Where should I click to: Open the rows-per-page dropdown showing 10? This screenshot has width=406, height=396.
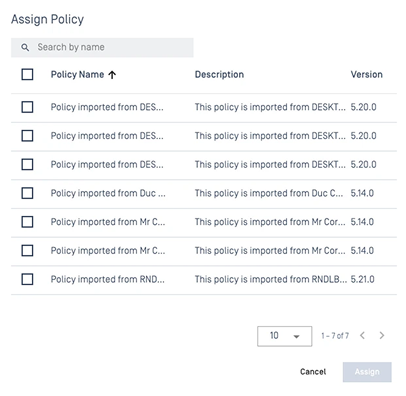point(285,336)
